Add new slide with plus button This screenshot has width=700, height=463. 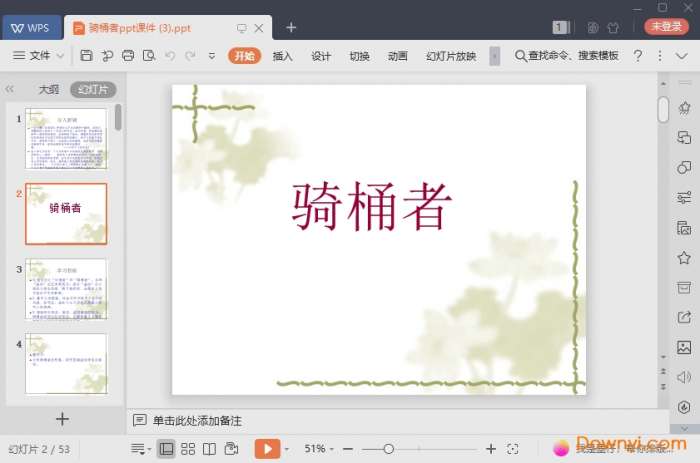[62, 419]
